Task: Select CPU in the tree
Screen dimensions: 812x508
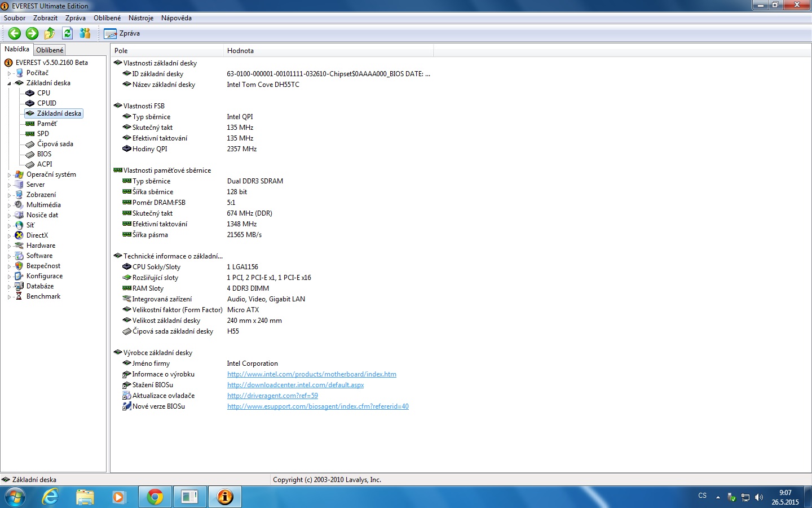Action: click(x=43, y=93)
